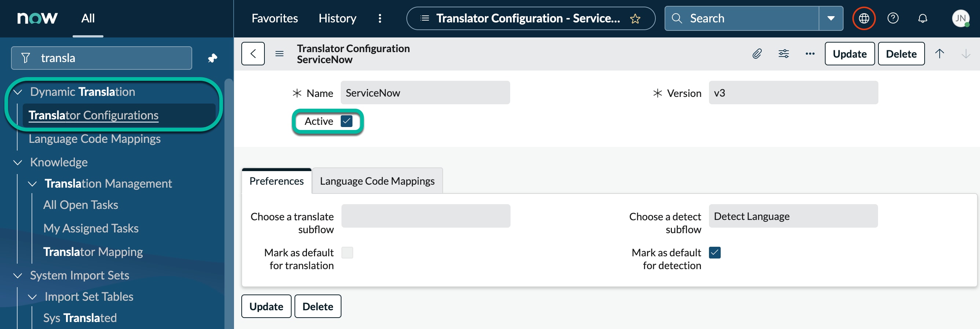The width and height of the screenshot is (980, 329).
Task: Open All Open Tasks
Action: [x=81, y=205]
